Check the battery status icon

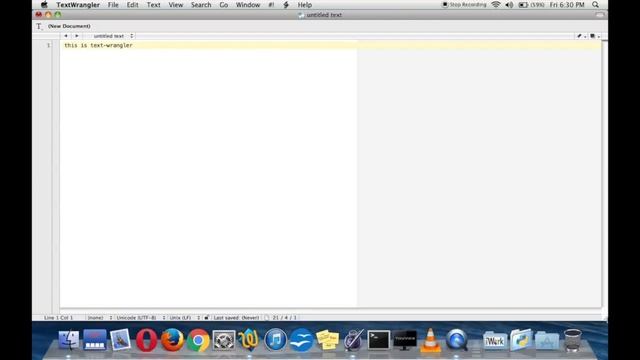point(523,5)
